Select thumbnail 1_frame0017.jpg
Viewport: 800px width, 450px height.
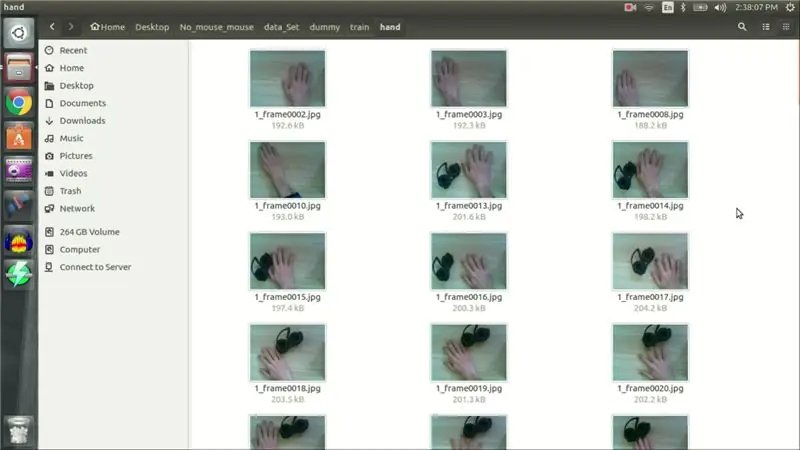pyautogui.click(x=650, y=261)
